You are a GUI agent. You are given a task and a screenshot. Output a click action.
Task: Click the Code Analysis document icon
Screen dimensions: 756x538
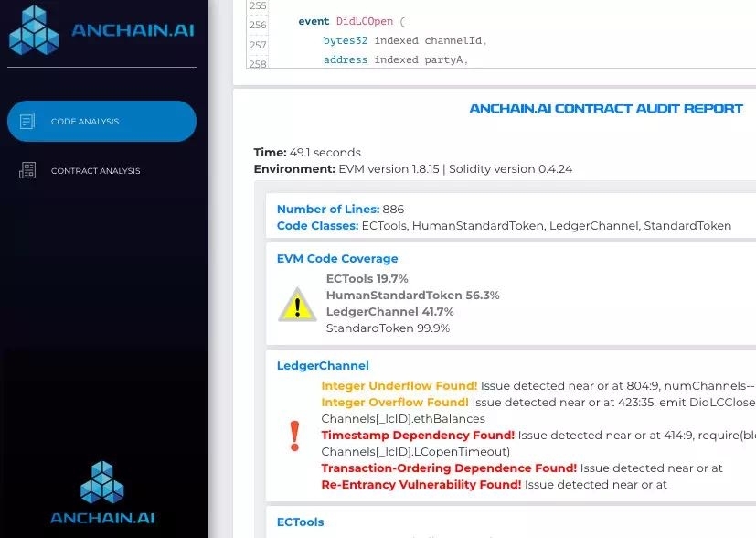click(27, 122)
